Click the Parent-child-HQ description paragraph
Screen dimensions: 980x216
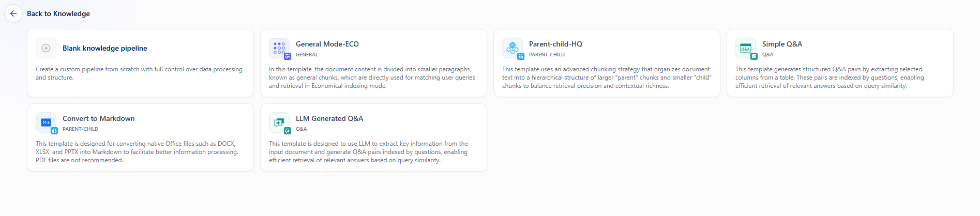point(607,78)
